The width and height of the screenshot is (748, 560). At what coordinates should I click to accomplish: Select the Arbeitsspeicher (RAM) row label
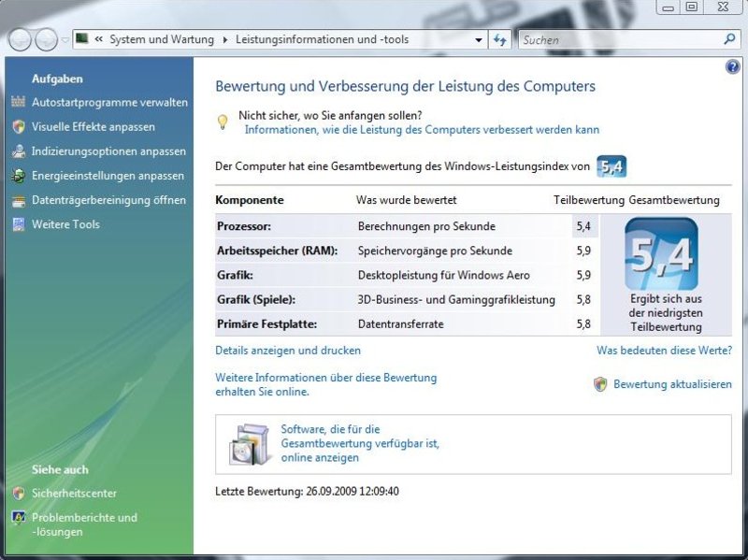277,251
